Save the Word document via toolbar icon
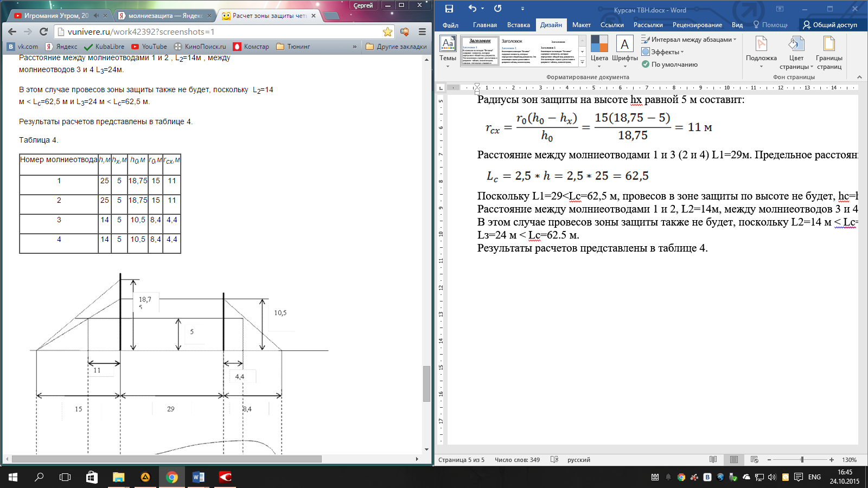This screenshot has width=868, height=488. 449,9
